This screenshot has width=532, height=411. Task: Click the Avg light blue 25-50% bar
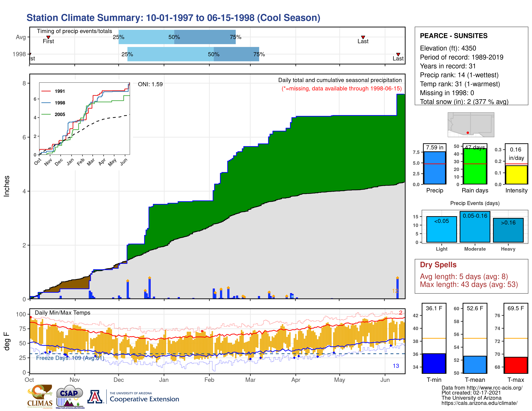146,37
